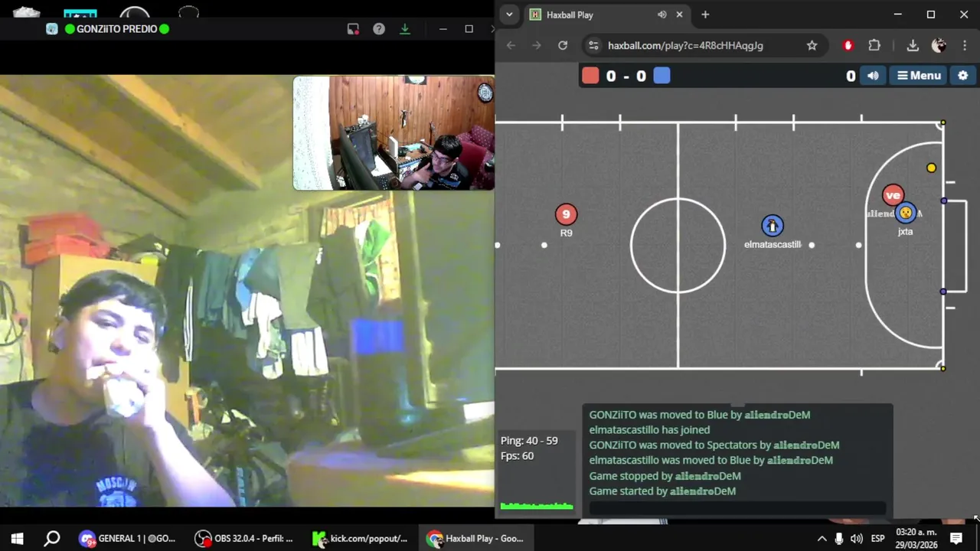980x551 pixels.
Task: Open the help question mark icon
Action: click(379, 29)
